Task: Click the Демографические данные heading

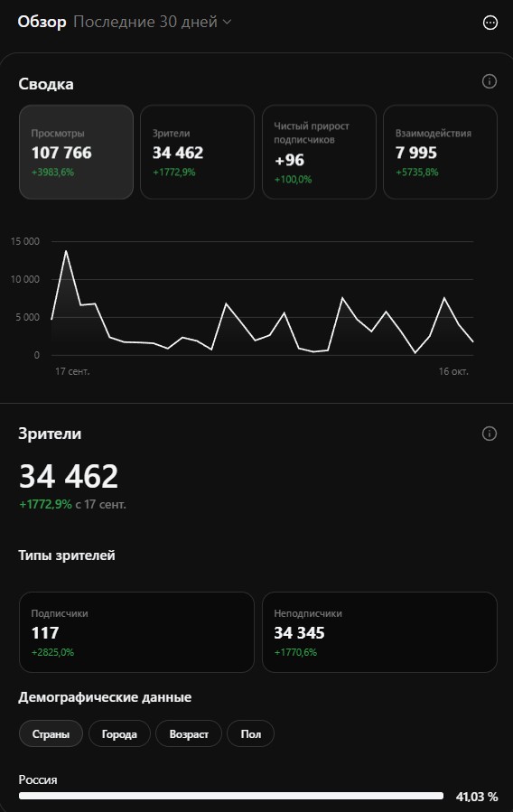Action: click(x=105, y=697)
